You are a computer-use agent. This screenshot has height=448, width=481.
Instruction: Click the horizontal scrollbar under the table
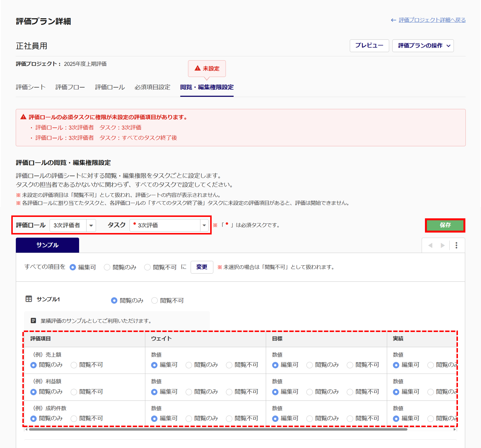coord(218,429)
